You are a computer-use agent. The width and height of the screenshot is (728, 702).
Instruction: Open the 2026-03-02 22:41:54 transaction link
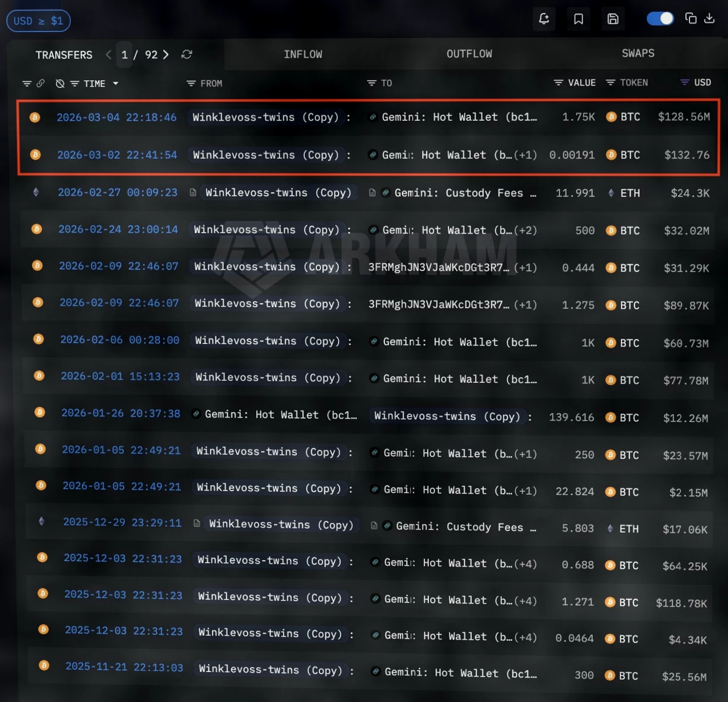tap(117, 155)
